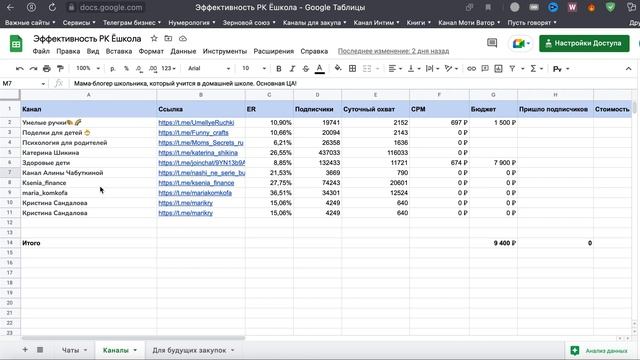This screenshot has height=360, width=640.
Task: Redo the last action
Action: point(33,69)
